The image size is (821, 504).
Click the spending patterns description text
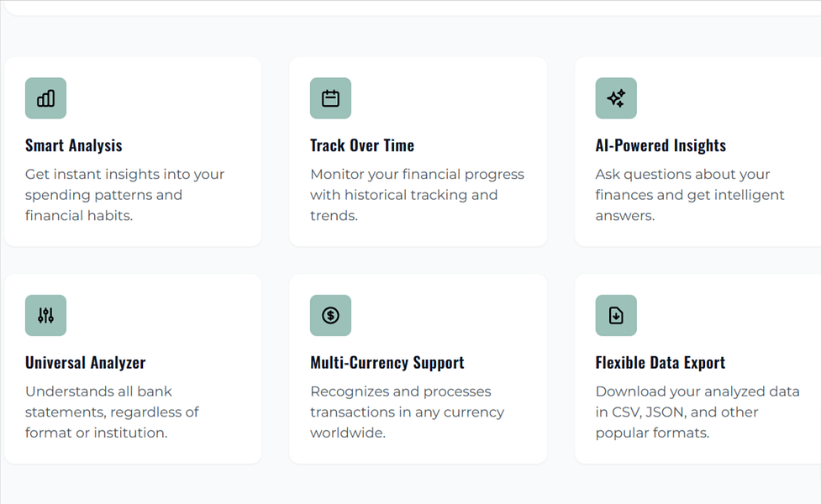tap(124, 195)
